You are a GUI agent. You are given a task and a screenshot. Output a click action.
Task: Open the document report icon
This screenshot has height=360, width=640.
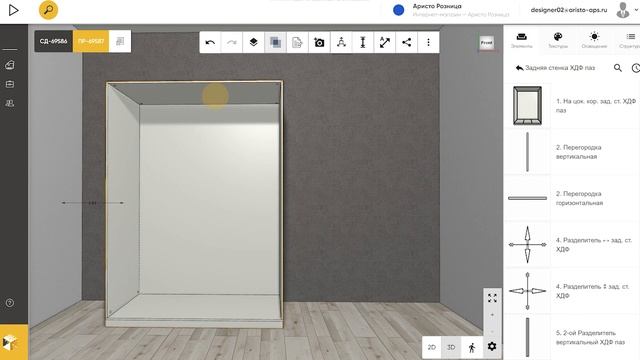tap(297, 42)
